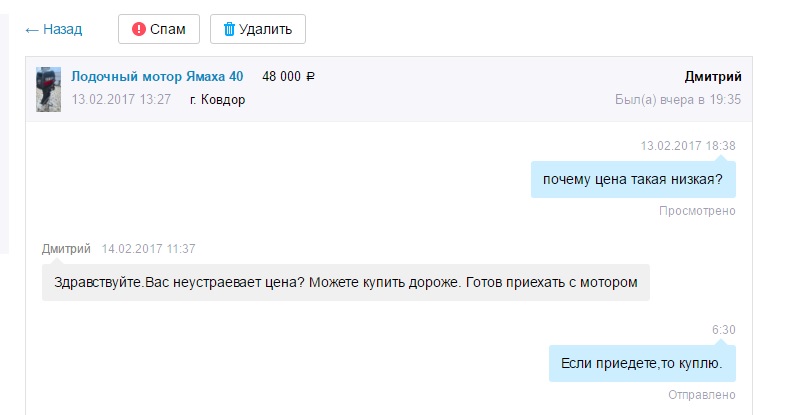Click the trash can delete icon
787x415 pixels.
(229, 29)
